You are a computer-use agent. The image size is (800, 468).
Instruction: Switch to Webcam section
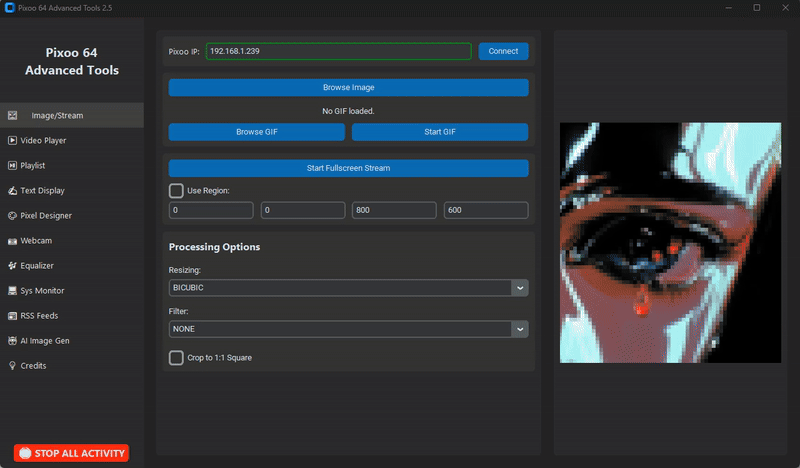71,240
